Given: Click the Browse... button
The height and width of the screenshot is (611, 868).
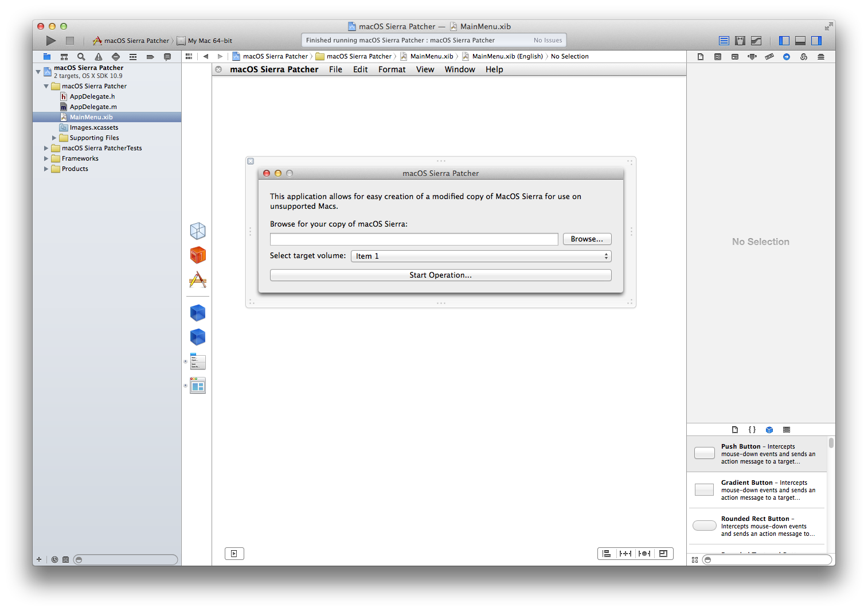Looking at the screenshot, I should coord(587,239).
